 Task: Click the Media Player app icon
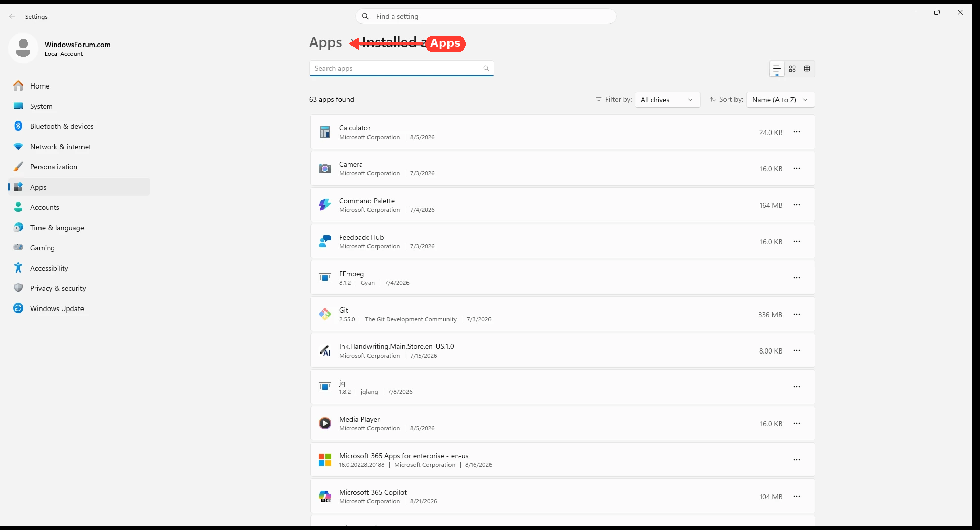(325, 423)
